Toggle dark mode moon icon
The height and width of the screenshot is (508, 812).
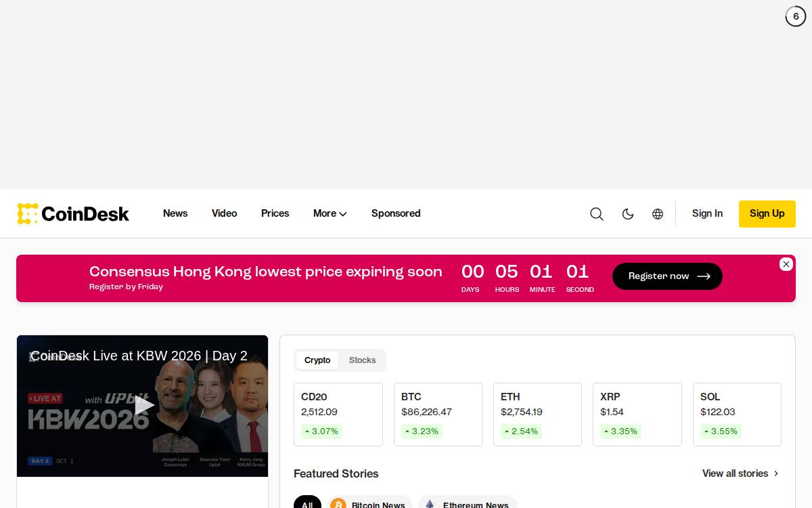point(628,214)
